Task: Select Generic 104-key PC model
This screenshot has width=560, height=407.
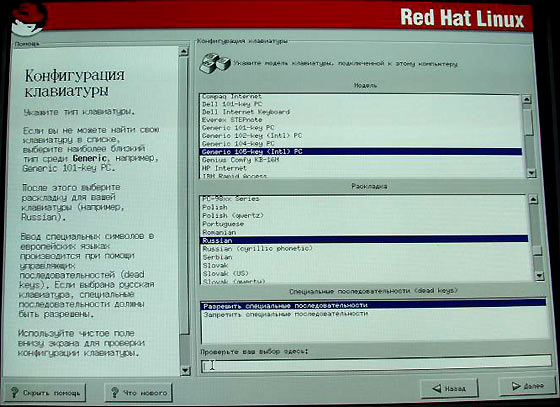Action: (x=361, y=144)
